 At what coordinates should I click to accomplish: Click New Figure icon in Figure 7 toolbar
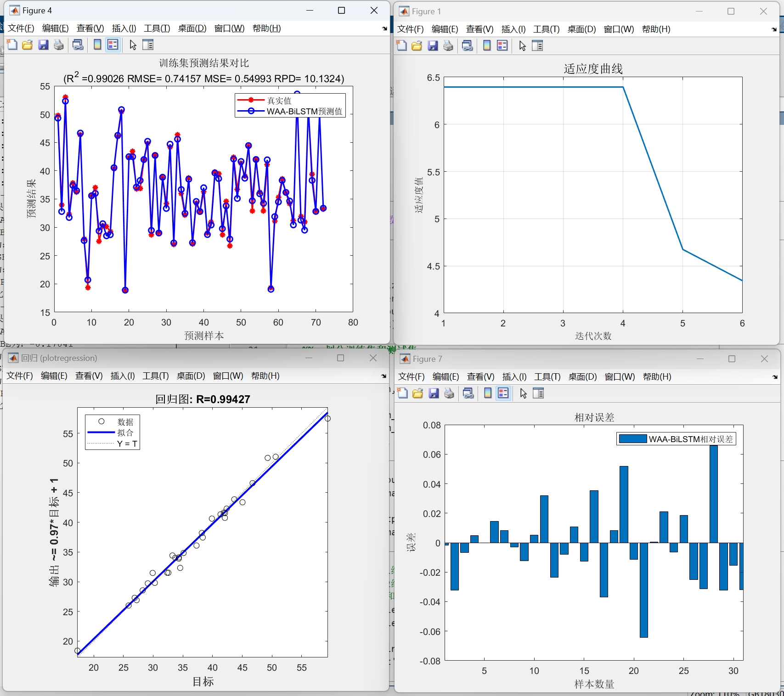[403, 393]
